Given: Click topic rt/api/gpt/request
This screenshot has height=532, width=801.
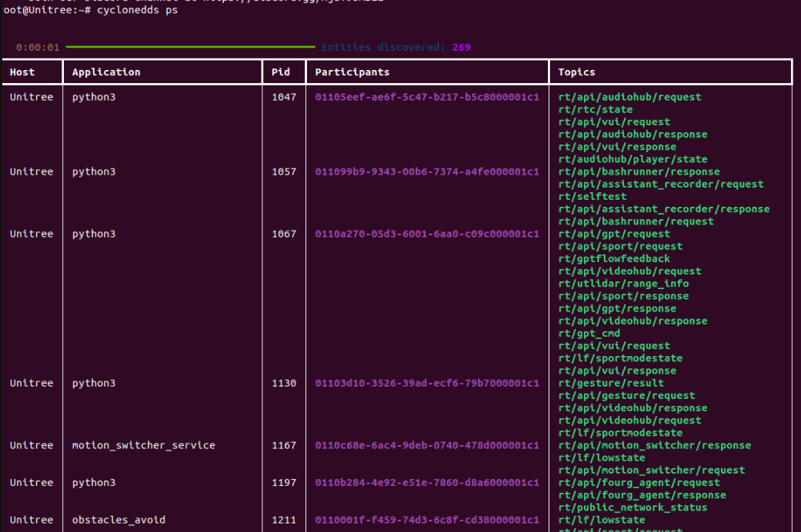Looking at the screenshot, I should [613, 234].
